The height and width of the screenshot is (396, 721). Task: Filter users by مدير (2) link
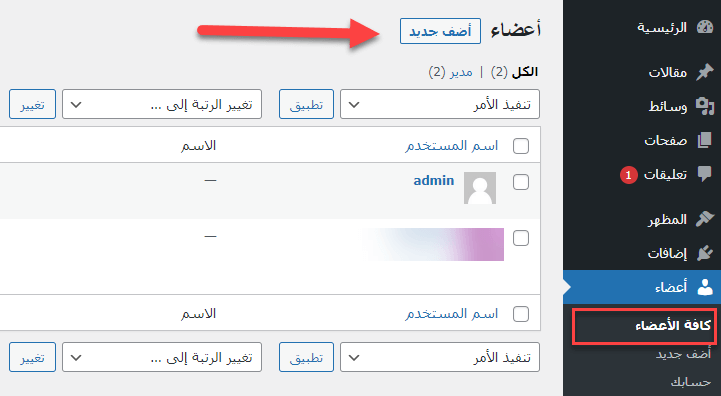450,72
